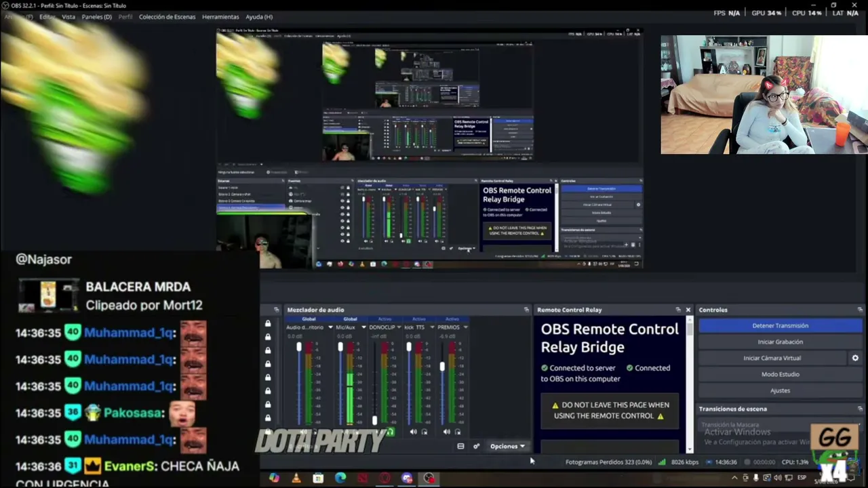Mute the PREMIOS audio channel

coord(446,432)
